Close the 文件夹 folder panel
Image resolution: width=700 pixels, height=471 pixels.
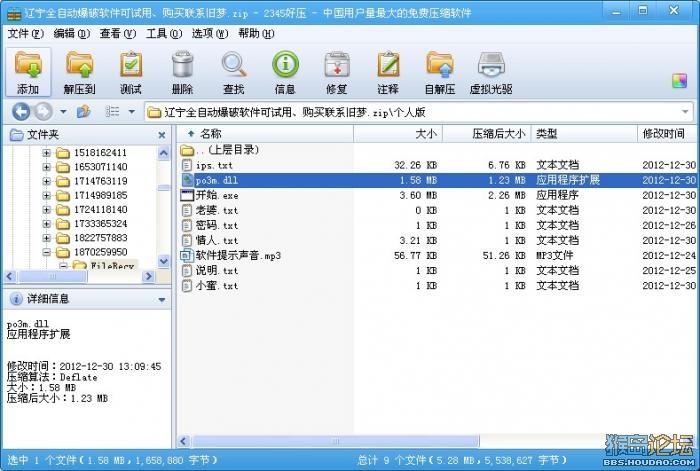pyautogui.click(x=162, y=135)
